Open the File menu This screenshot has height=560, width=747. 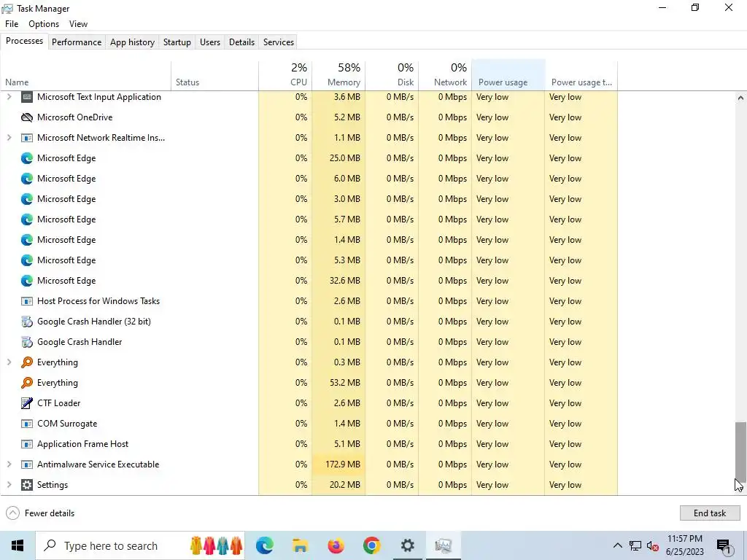click(x=12, y=24)
